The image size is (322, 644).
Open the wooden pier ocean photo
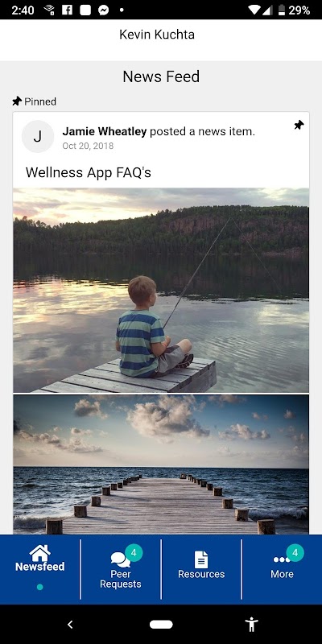click(x=161, y=464)
